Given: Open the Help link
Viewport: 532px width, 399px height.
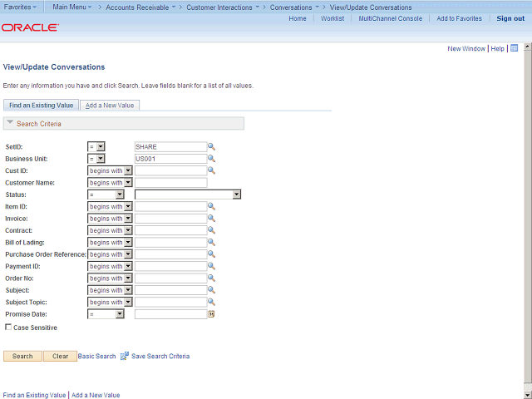Looking at the screenshot, I should pyautogui.click(x=497, y=48).
